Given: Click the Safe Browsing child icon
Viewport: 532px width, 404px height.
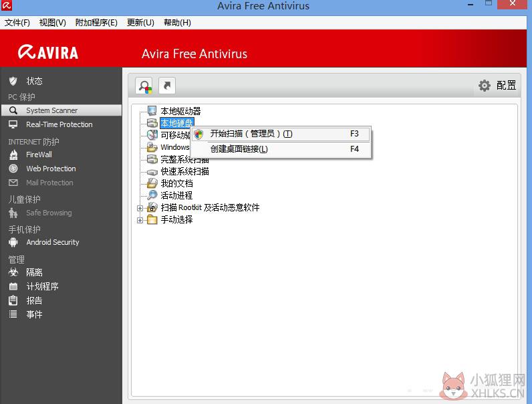Looking at the screenshot, I should pyautogui.click(x=13, y=213).
